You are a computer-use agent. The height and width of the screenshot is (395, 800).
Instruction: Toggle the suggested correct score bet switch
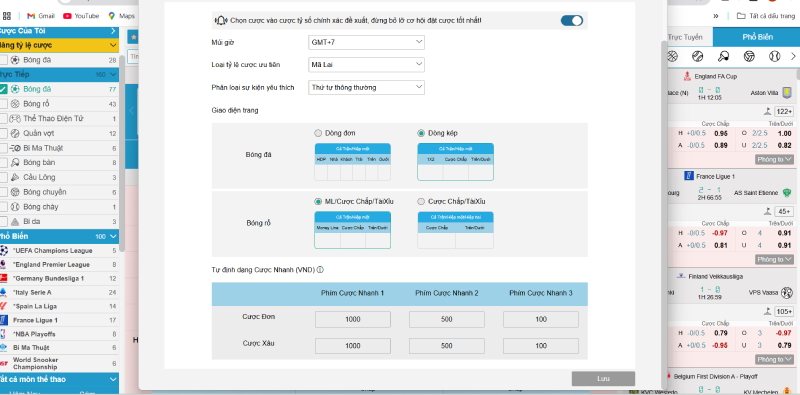pyautogui.click(x=571, y=20)
